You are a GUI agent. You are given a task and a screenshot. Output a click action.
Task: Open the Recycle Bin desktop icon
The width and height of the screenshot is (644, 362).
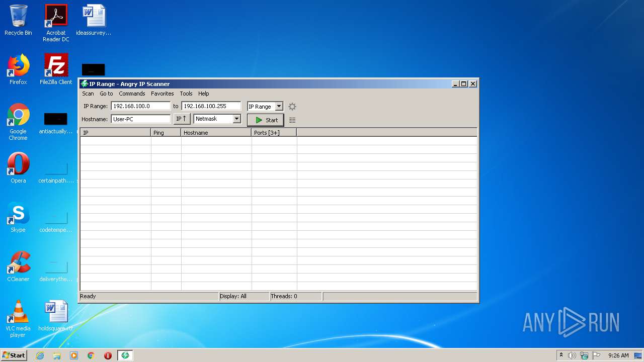[x=18, y=21]
